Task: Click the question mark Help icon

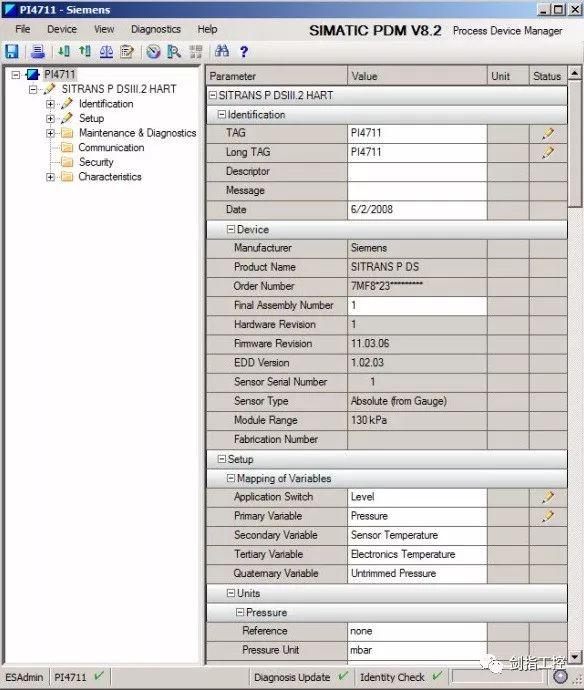Action: (x=244, y=52)
